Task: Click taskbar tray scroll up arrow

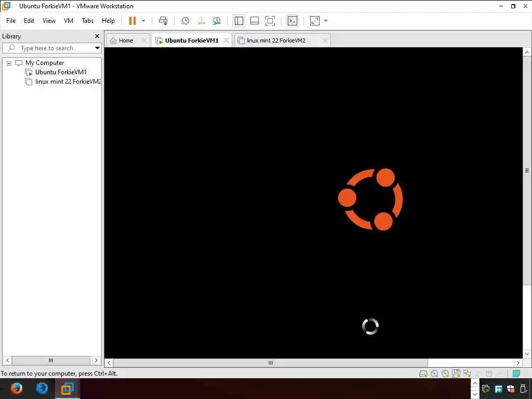Action: [475, 383]
